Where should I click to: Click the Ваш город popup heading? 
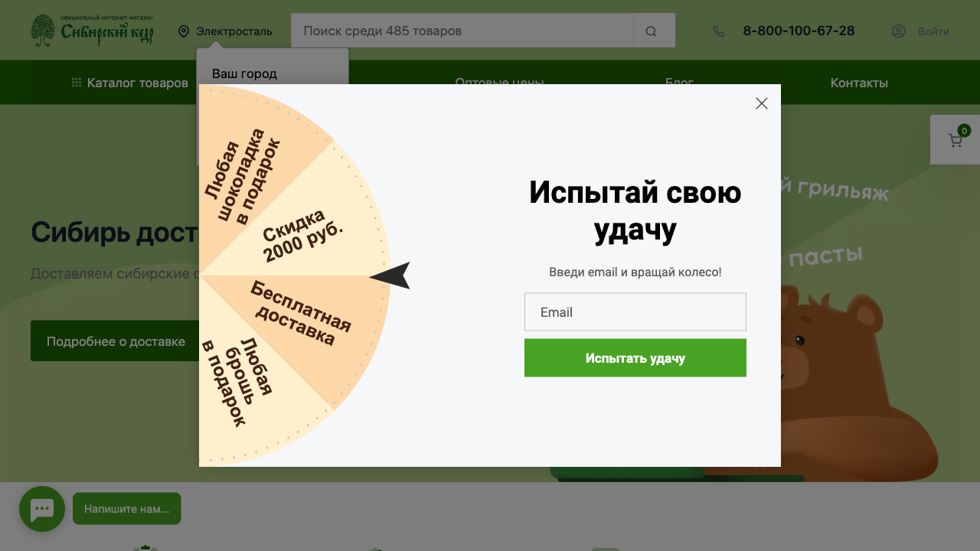[244, 73]
